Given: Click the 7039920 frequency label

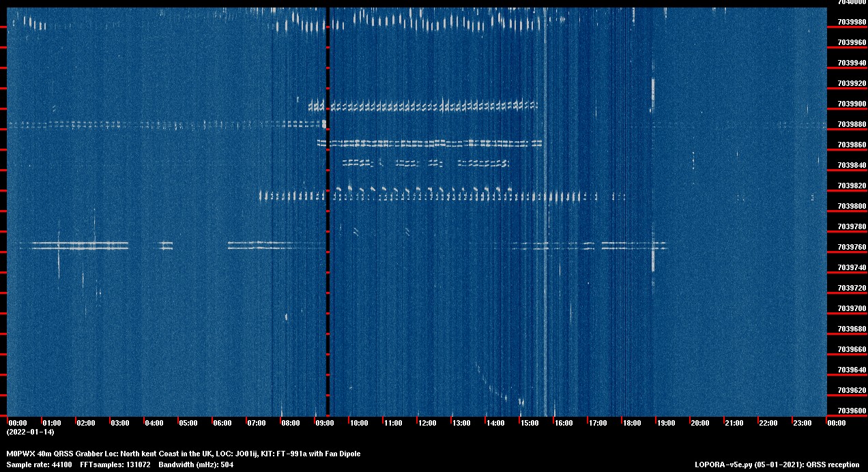Looking at the screenshot, I should click(x=852, y=83).
